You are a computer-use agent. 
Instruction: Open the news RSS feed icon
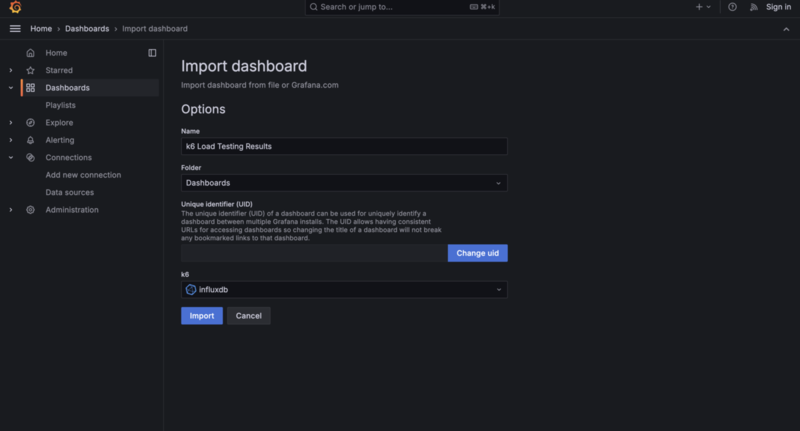(754, 7)
